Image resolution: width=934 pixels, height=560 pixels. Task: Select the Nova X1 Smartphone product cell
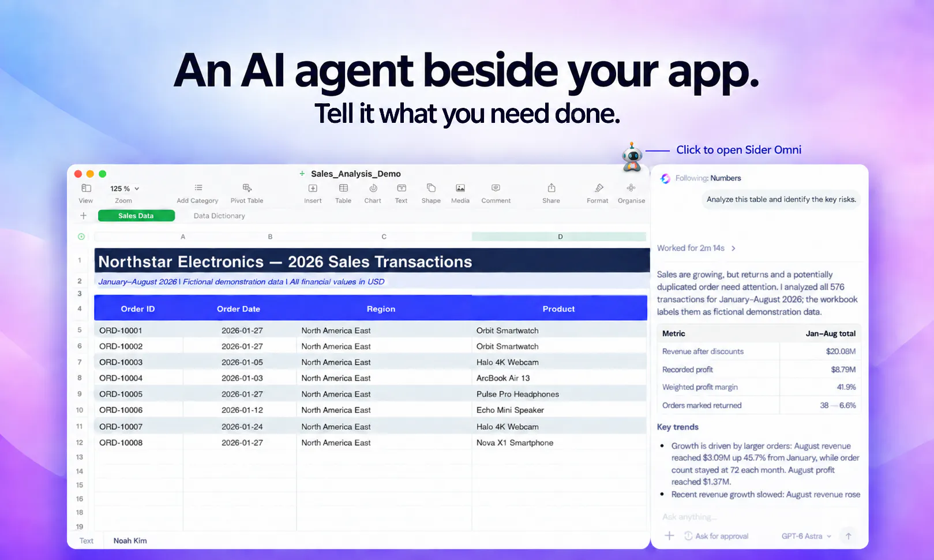(x=559, y=442)
